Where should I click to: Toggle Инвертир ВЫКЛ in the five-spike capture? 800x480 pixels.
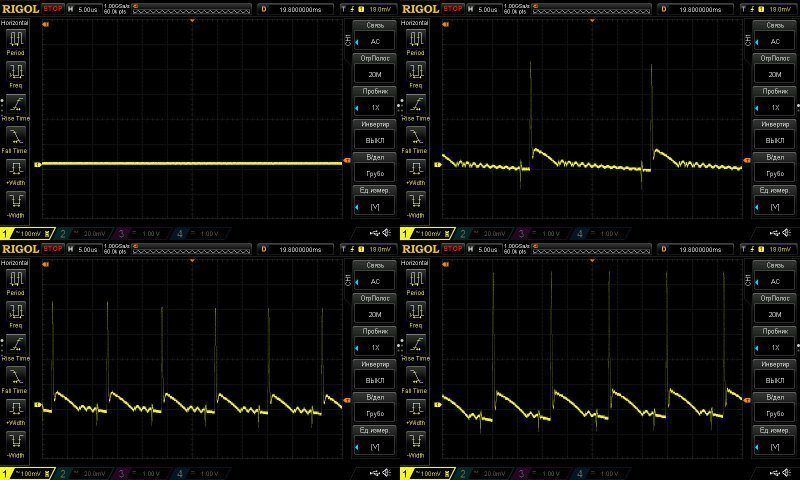click(x=775, y=375)
